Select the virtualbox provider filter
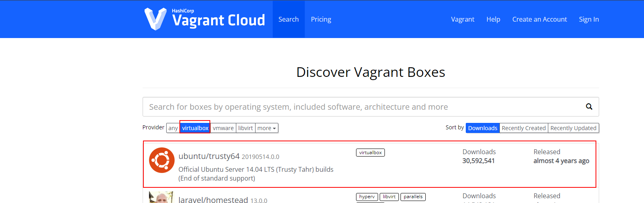The height and width of the screenshot is (203, 644). click(x=195, y=128)
